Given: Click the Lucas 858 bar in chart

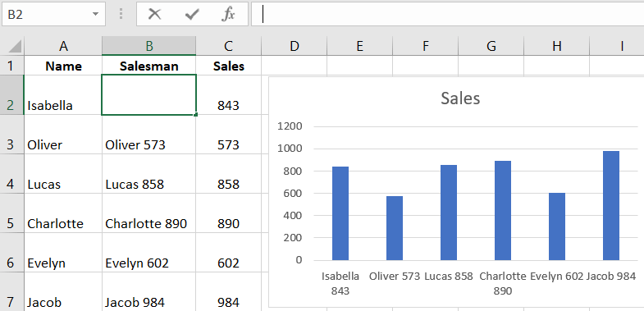Looking at the screenshot, I should [x=449, y=213].
